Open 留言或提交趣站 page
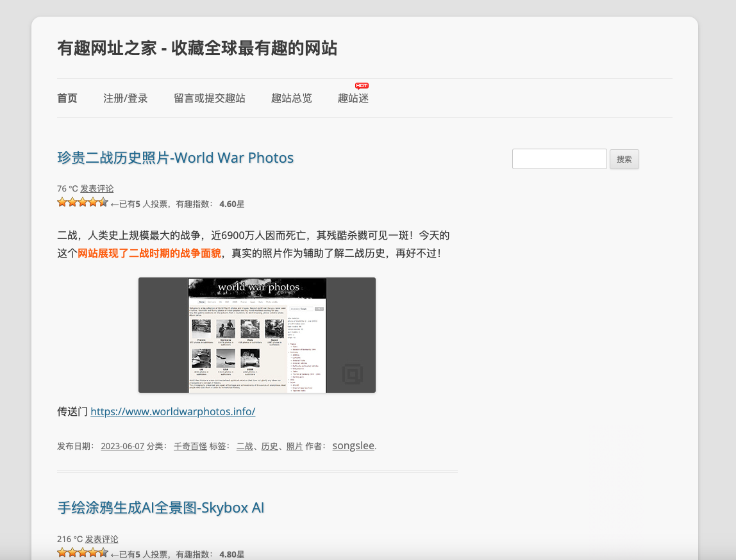Screen dimensions: 736x560 click(x=210, y=98)
